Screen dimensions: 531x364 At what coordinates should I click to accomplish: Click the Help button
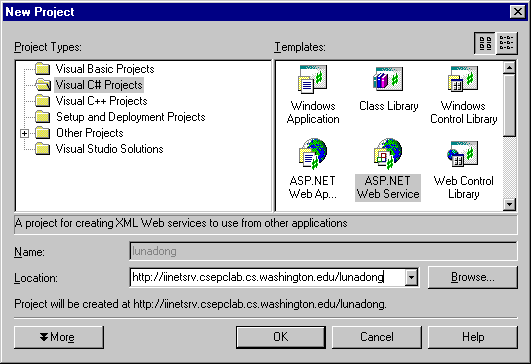[473, 337]
